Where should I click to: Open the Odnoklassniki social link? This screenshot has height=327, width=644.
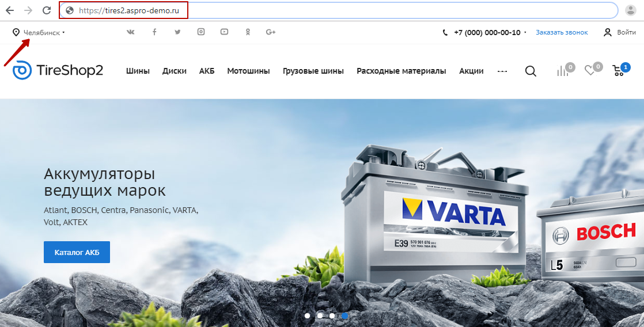[x=248, y=32]
